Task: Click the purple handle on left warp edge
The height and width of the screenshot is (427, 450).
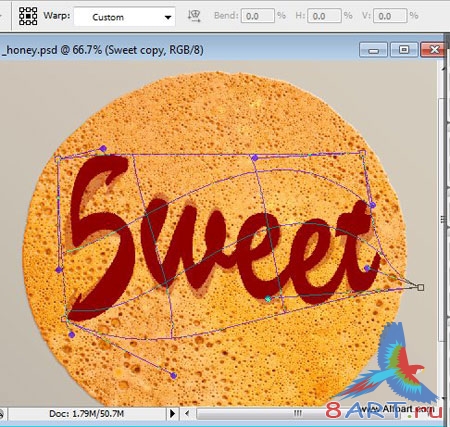Action: 59,270
